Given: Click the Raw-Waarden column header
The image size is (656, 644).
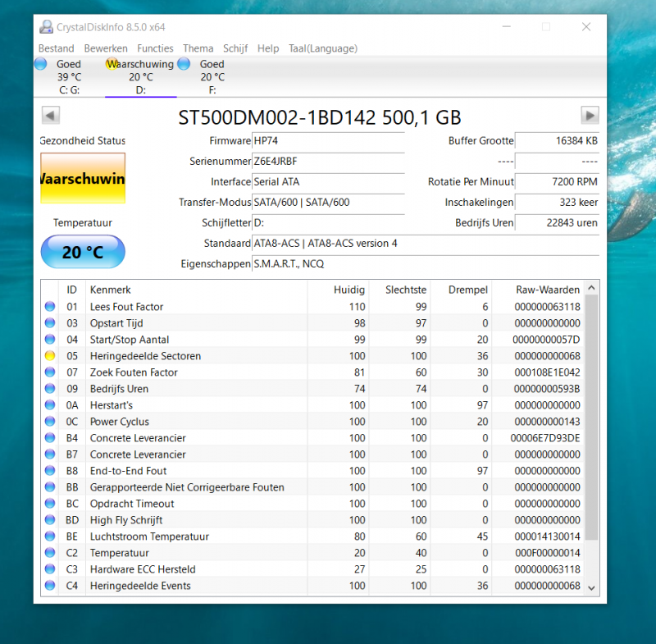Looking at the screenshot, I should pyautogui.click(x=547, y=290).
